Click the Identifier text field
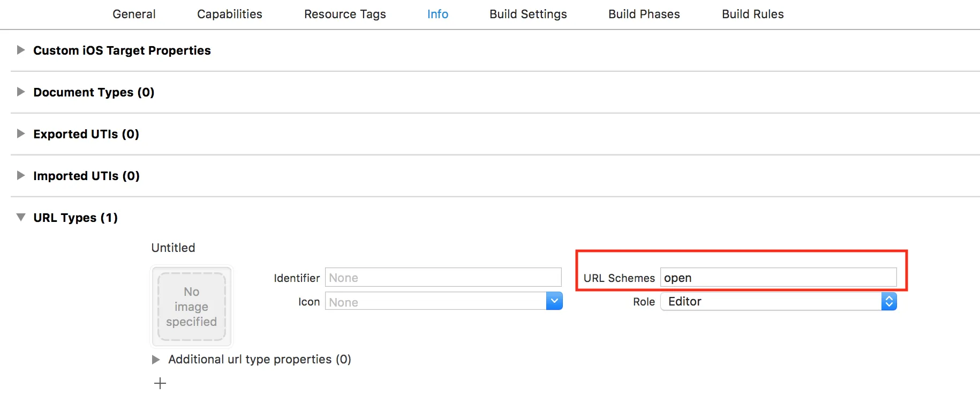980x402 pixels. coord(443,278)
